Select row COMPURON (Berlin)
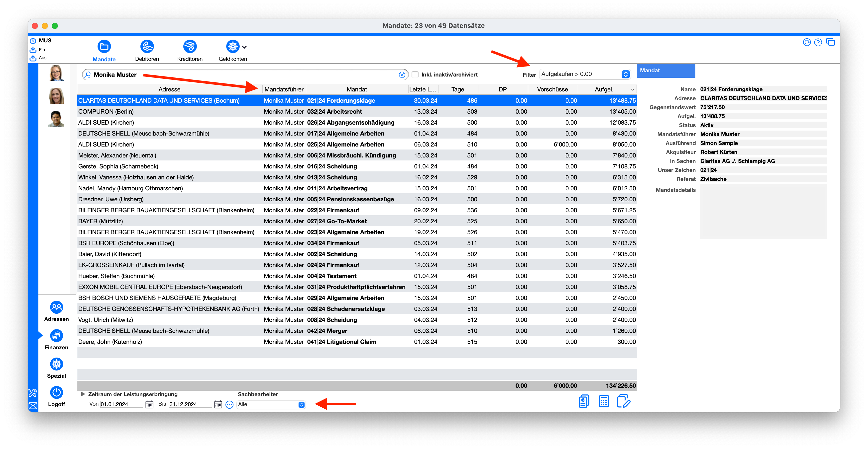The height and width of the screenshot is (449, 868). pos(357,111)
